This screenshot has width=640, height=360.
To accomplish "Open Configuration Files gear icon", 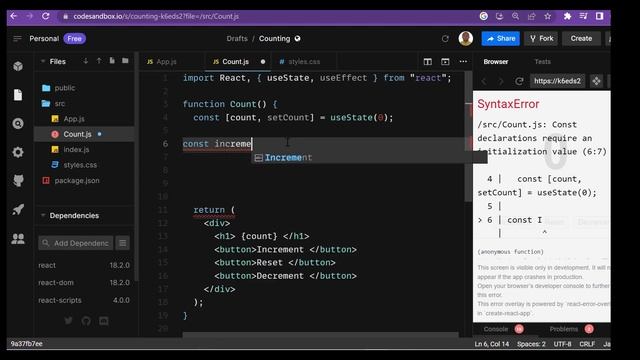I will coord(18,152).
